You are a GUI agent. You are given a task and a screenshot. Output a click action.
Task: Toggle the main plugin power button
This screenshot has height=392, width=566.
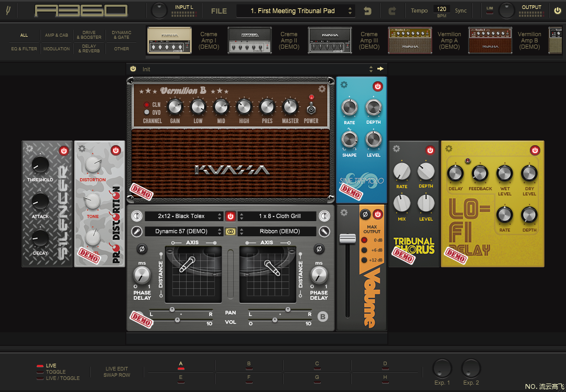558,10
